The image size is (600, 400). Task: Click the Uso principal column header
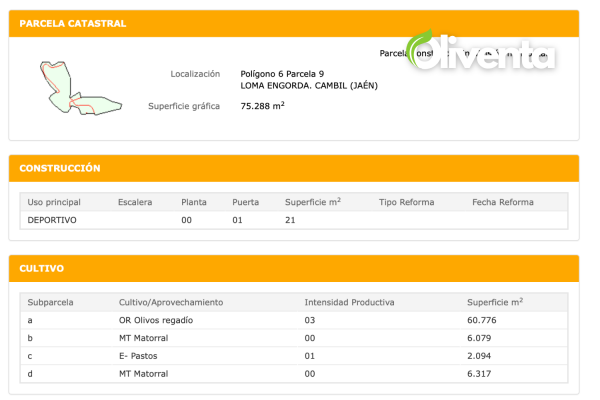[x=54, y=202]
